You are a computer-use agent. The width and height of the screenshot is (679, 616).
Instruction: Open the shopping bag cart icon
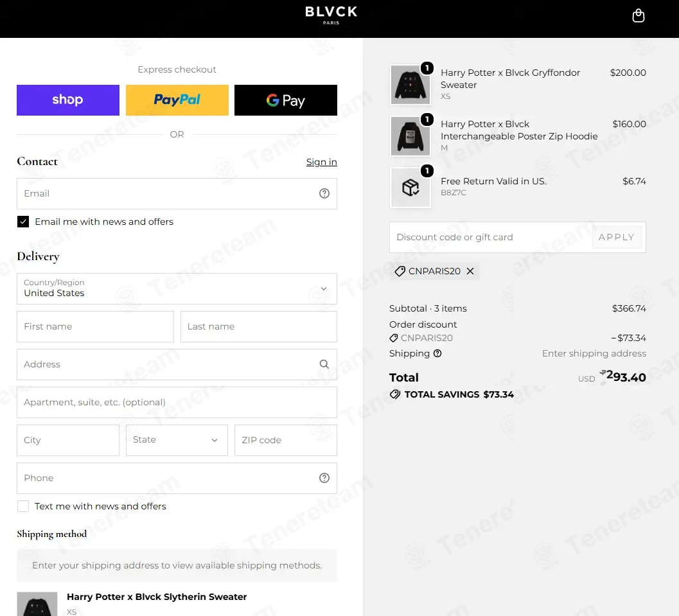(x=639, y=16)
